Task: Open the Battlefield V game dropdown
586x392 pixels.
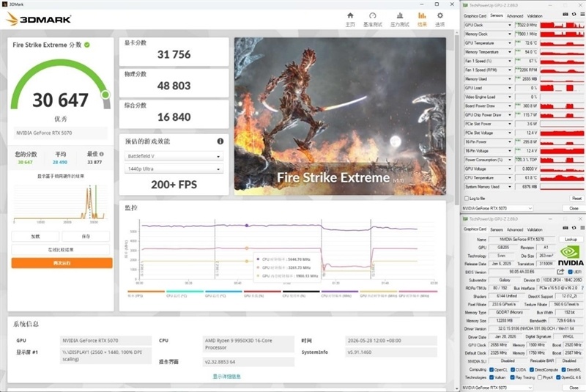Action: click(x=174, y=156)
